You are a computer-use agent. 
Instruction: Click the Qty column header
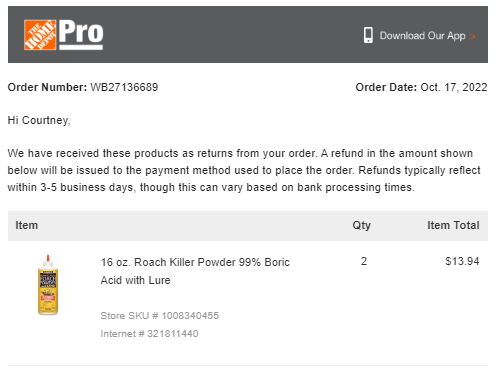coord(362,226)
